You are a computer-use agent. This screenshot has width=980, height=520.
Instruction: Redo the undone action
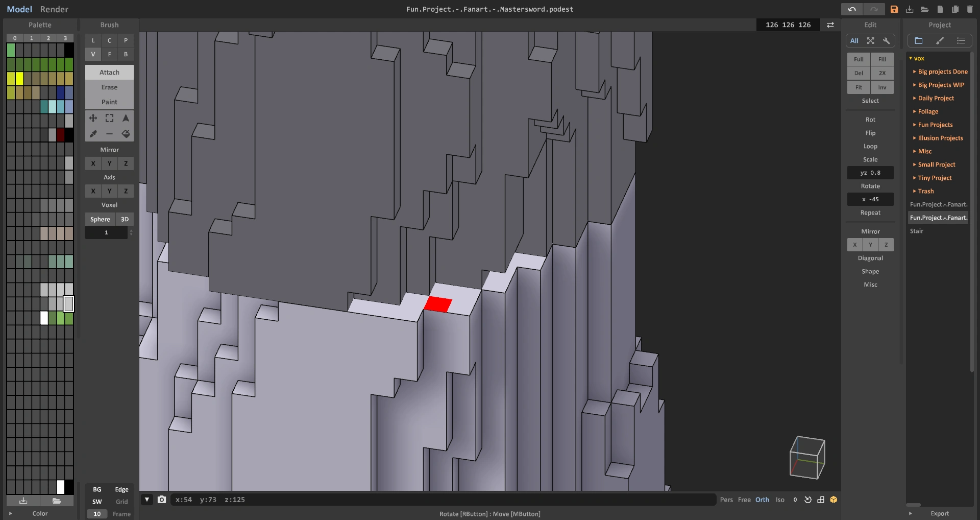click(x=874, y=9)
